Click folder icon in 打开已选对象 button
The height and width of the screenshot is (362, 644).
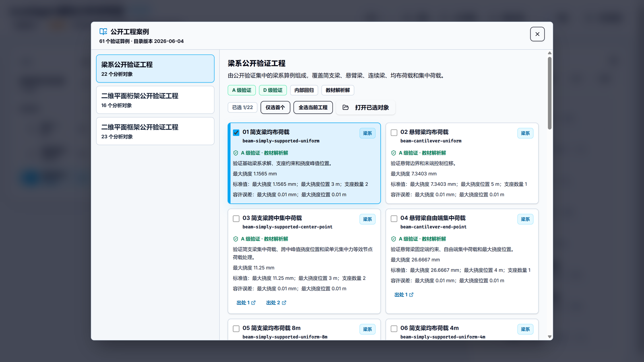[345, 107]
